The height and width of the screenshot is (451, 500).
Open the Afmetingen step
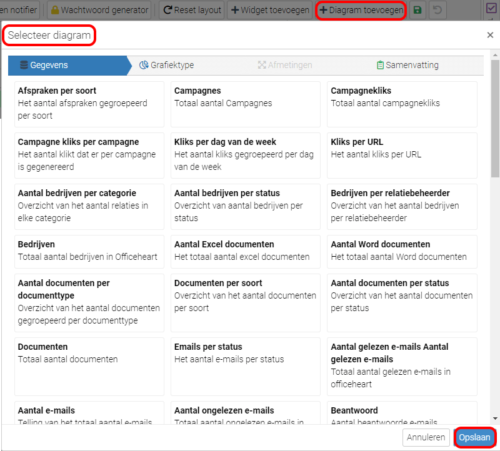click(x=285, y=65)
